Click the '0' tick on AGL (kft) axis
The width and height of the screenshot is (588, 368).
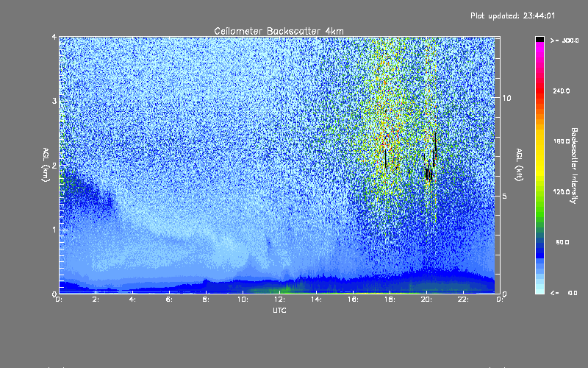tap(505, 294)
